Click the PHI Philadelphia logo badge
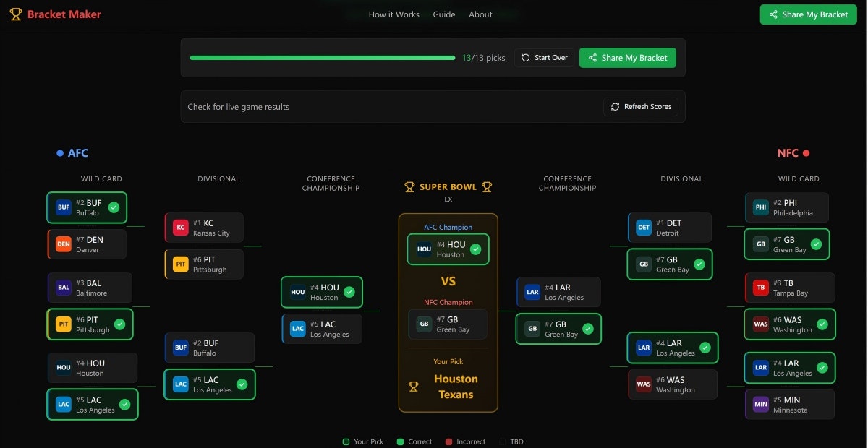868x448 pixels. point(760,207)
